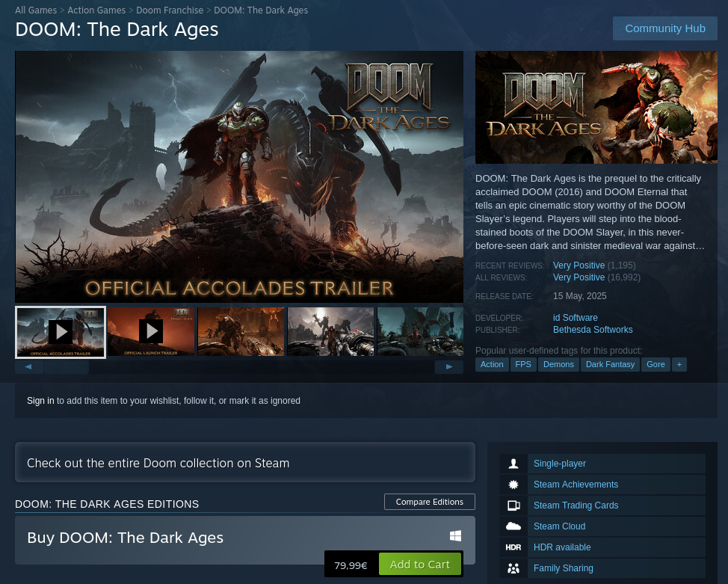Click the release date 15 May, 2025

coord(579,296)
